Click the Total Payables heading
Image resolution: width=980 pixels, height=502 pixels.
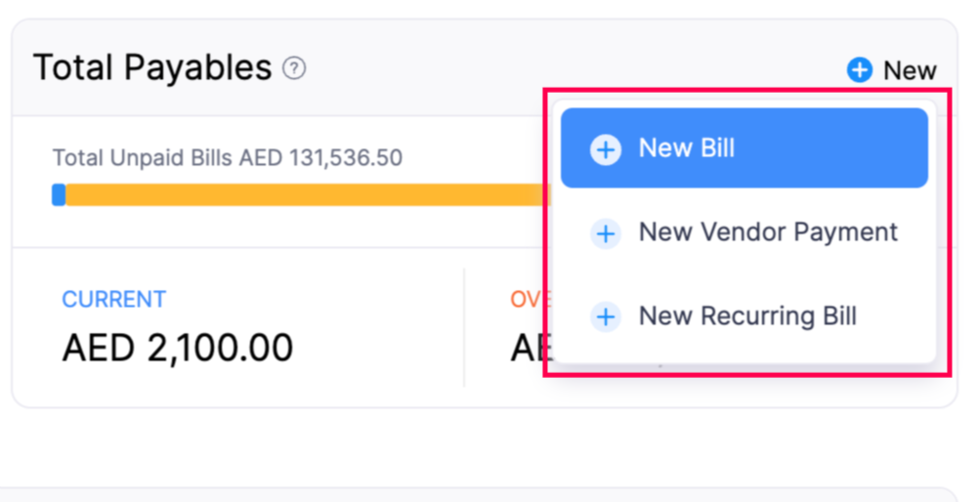pos(152,68)
